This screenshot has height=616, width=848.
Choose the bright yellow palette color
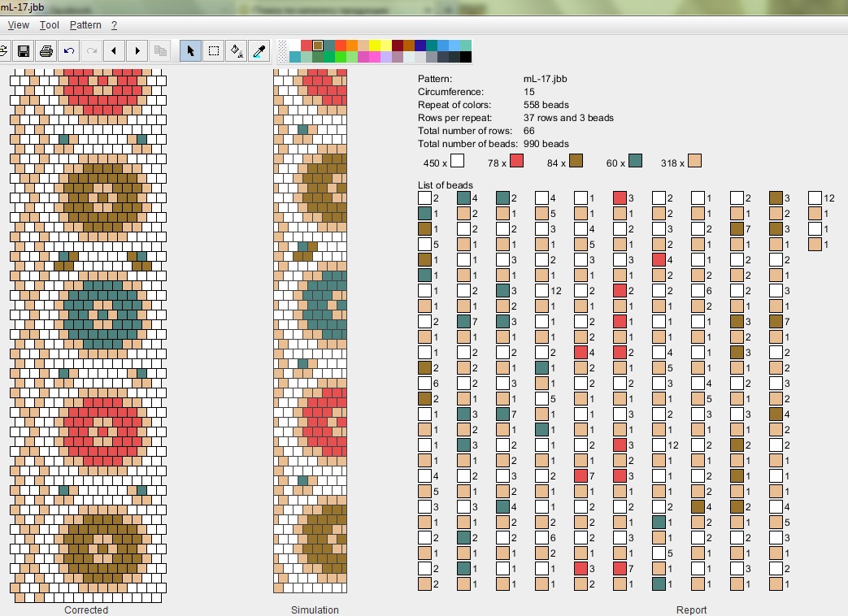click(375, 46)
